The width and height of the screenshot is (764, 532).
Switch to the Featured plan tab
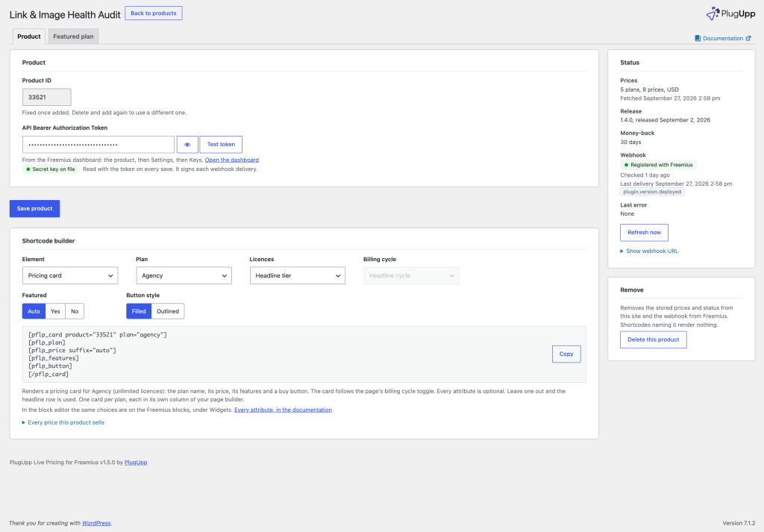(73, 37)
